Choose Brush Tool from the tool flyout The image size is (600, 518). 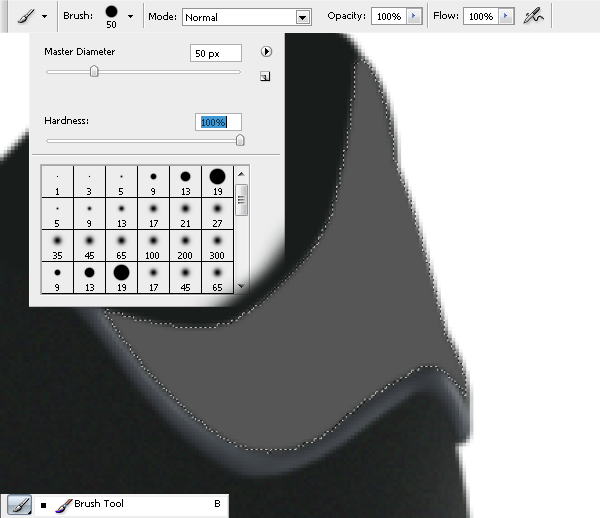[133, 504]
